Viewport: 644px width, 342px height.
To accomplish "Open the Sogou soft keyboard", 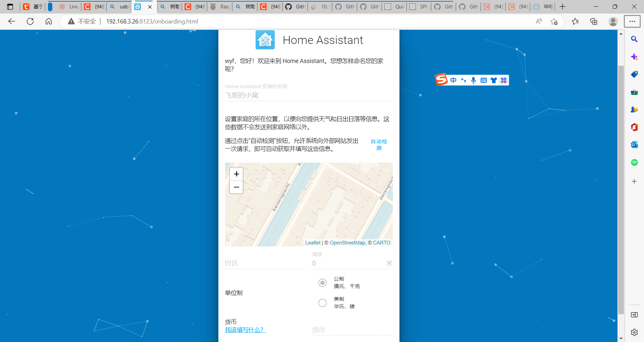I will (x=483, y=80).
